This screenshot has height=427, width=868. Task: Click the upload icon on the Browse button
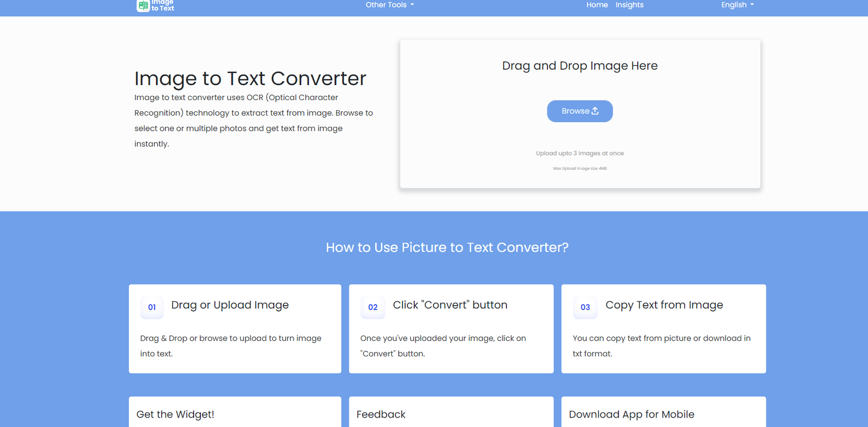tap(595, 111)
